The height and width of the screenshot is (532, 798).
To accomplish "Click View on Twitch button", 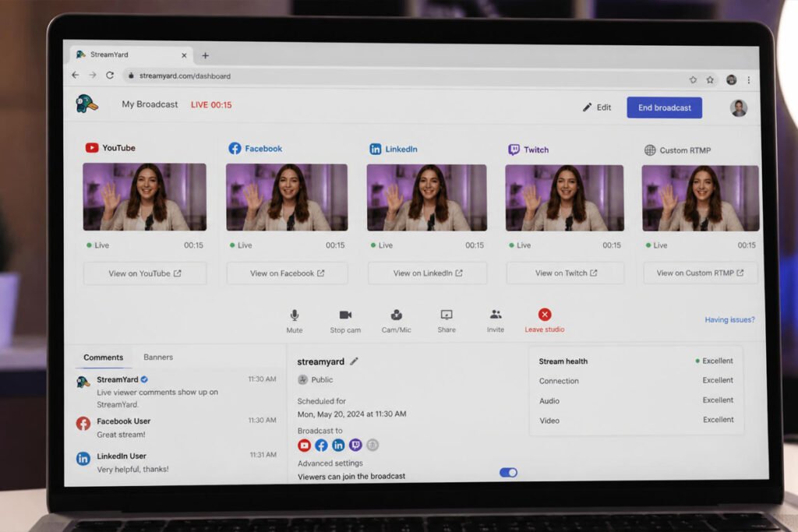I will 566,273.
